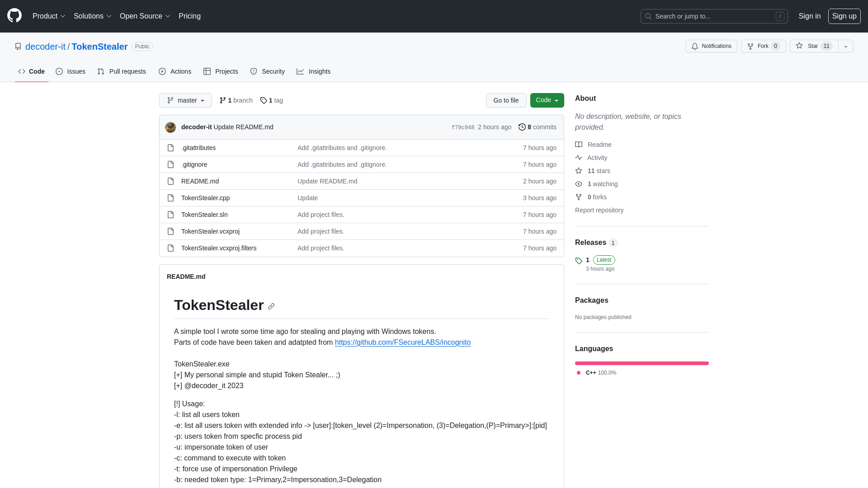868x488 pixels.
Task: Click the book icon next to Readme
Action: coord(579,145)
